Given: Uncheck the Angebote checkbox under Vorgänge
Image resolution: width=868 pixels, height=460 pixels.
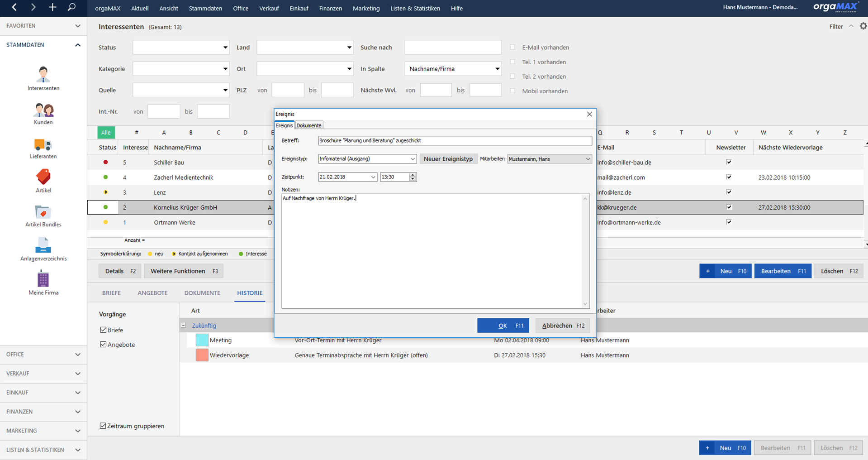Looking at the screenshot, I should [x=103, y=344].
